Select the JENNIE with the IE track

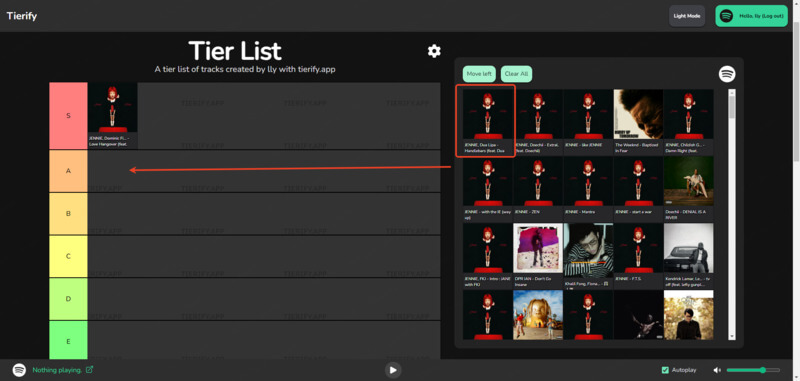(488, 189)
